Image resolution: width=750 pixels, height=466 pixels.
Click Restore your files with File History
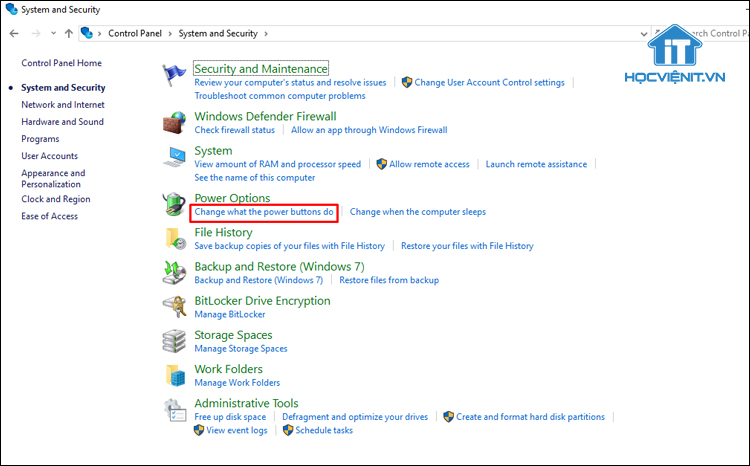(x=467, y=246)
